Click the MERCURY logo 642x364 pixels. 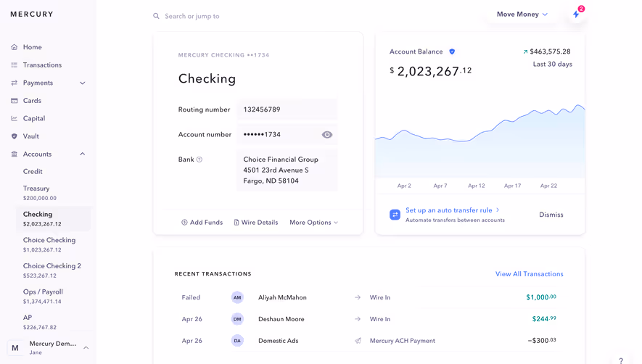32,15
